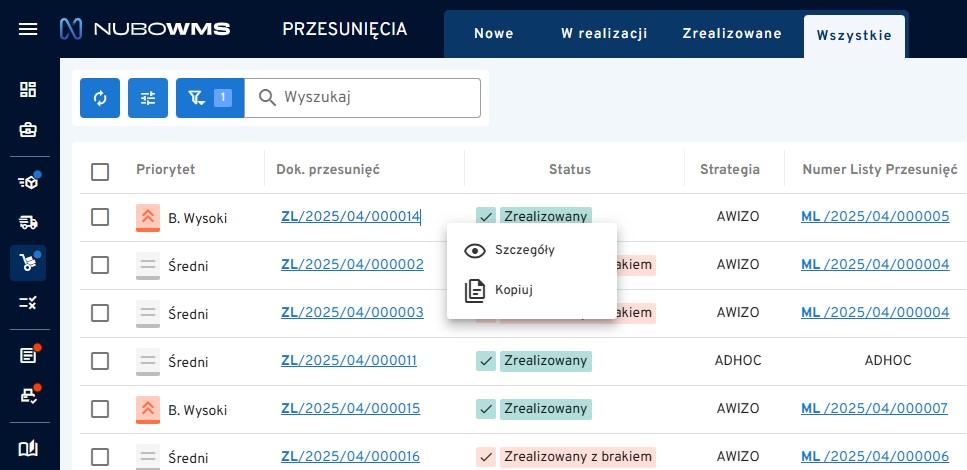
Task: Open the delivery truck sidebar icon
Action: pyautogui.click(x=29, y=221)
